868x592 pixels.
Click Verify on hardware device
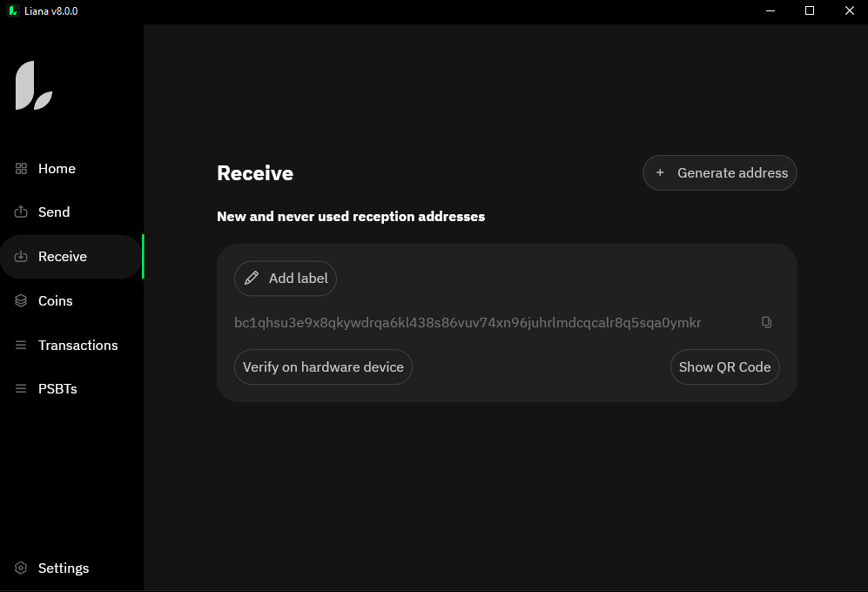click(x=323, y=367)
